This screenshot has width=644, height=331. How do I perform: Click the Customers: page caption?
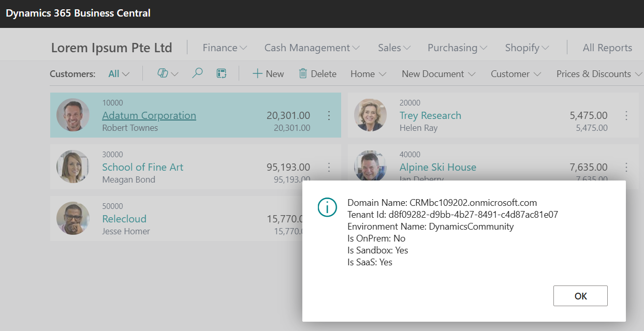point(72,74)
